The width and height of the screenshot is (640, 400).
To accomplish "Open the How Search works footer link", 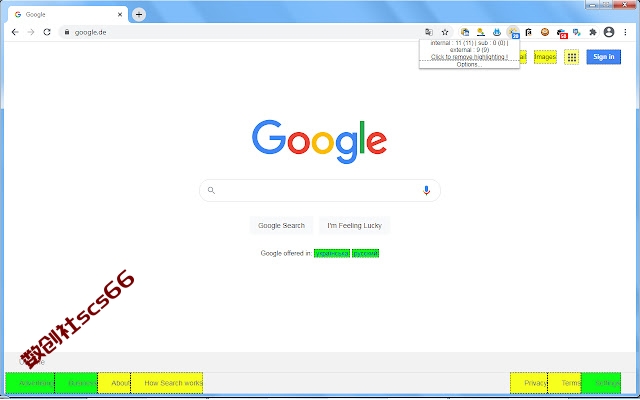I will 167,383.
